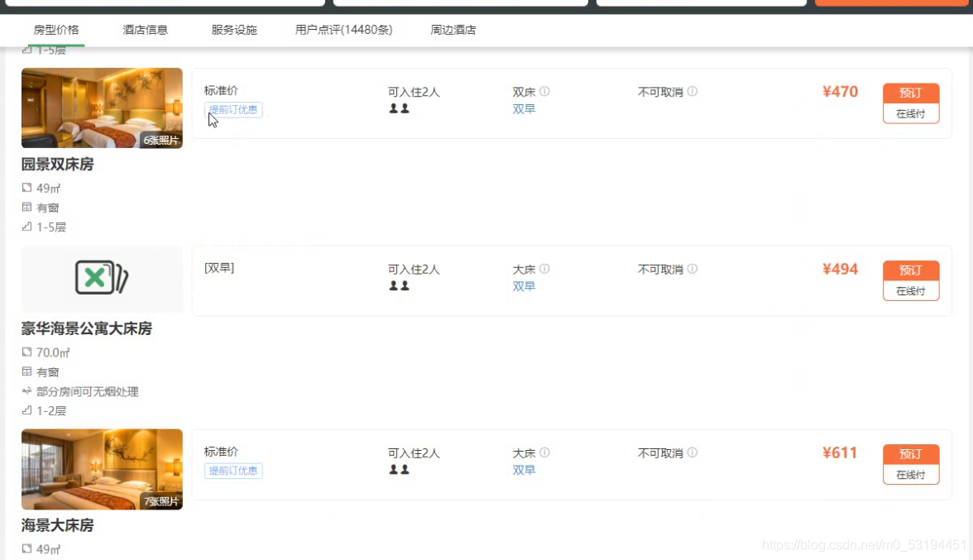Open 园景双床房 room photo thumbnail

pos(102,108)
